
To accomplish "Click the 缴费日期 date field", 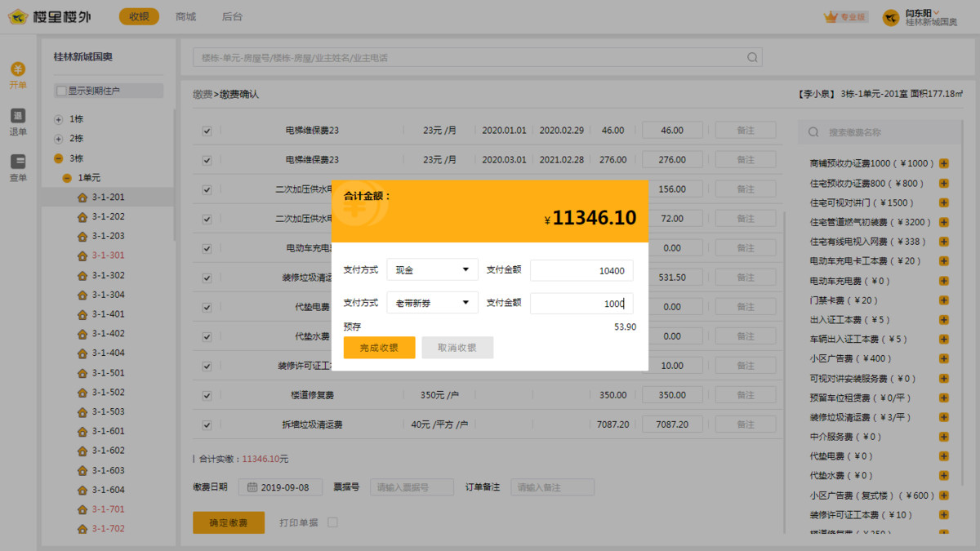I will click(x=281, y=487).
